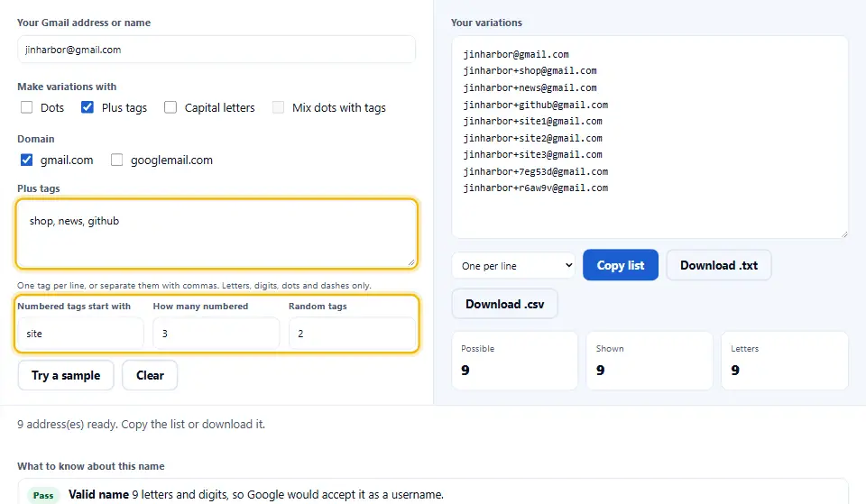Click the jinharbor+shop@gmail.com line

click(530, 70)
